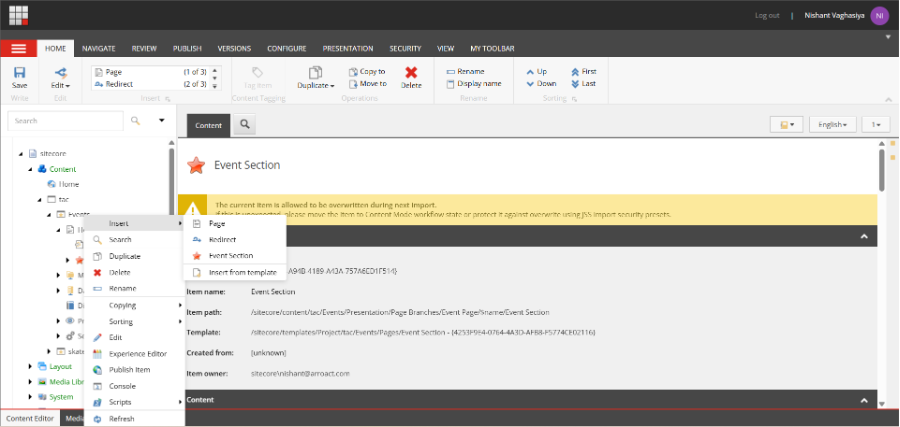Screen dimensions: 900x427
Task: Open the Copying submenu
Action: click(x=134, y=305)
